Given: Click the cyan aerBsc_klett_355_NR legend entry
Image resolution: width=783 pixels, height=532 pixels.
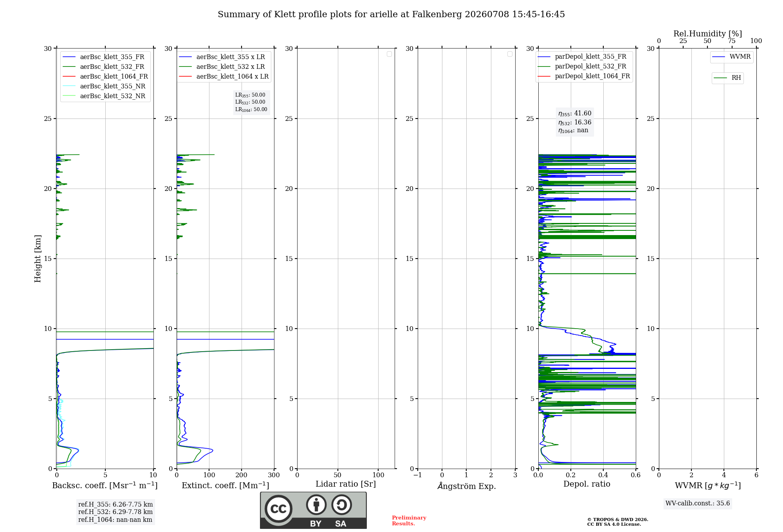Looking at the screenshot, I should click(104, 86).
